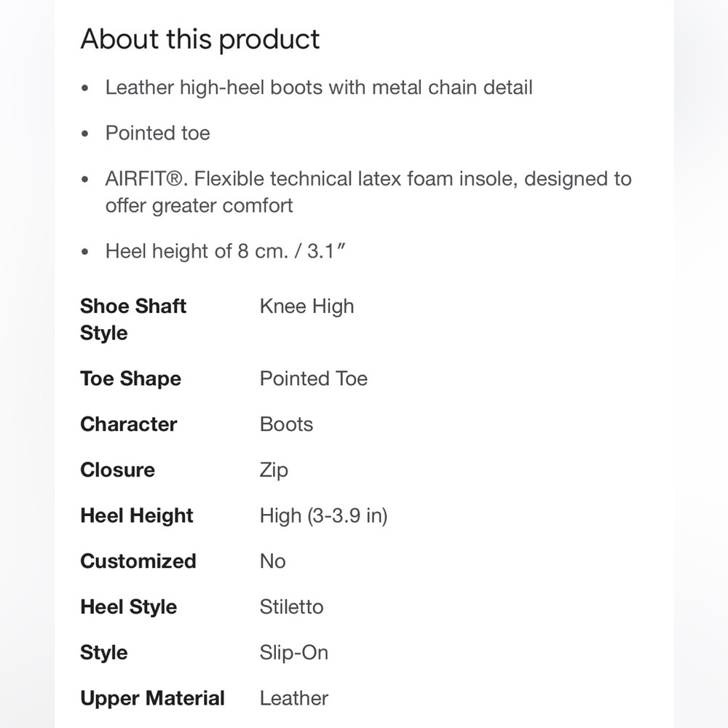Click the "Upper Material" label
This screenshot has height=728, width=728.
(x=152, y=698)
